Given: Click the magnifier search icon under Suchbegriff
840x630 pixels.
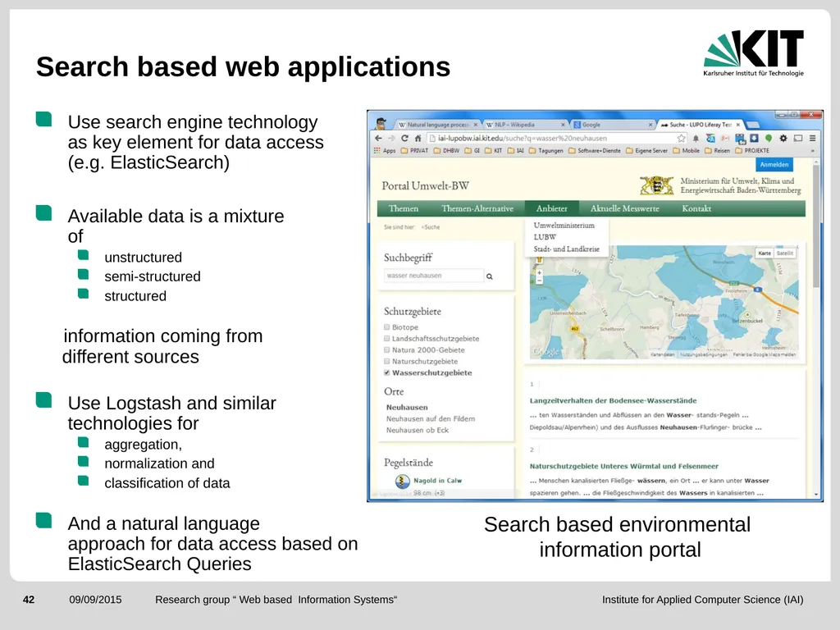Looking at the screenshot, I should click(x=489, y=276).
